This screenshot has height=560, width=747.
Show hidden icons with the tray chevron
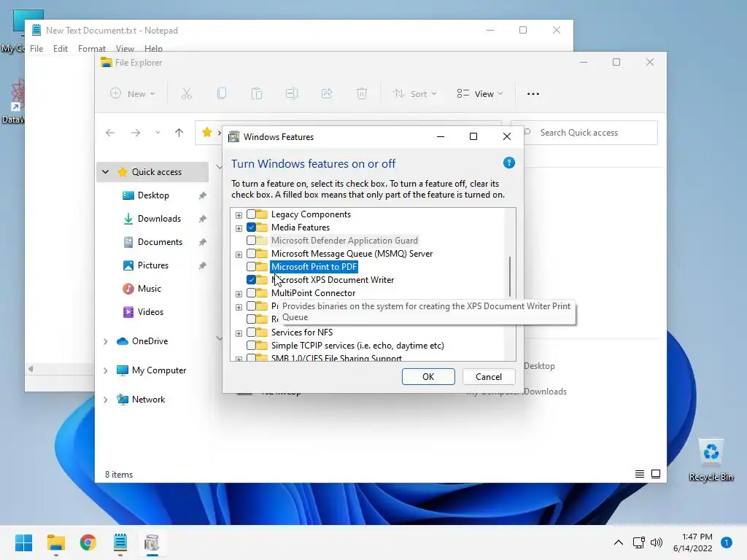(x=618, y=542)
